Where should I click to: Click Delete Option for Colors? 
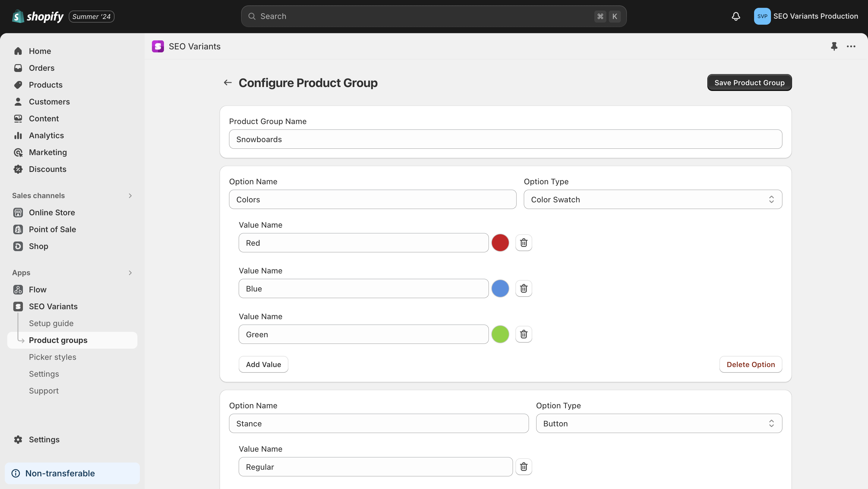coord(751,364)
